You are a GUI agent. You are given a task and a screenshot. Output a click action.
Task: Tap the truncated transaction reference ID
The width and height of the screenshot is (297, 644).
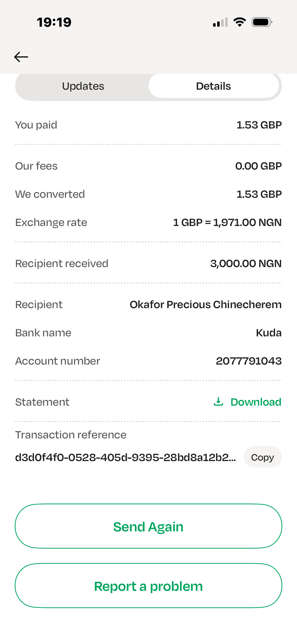click(125, 457)
